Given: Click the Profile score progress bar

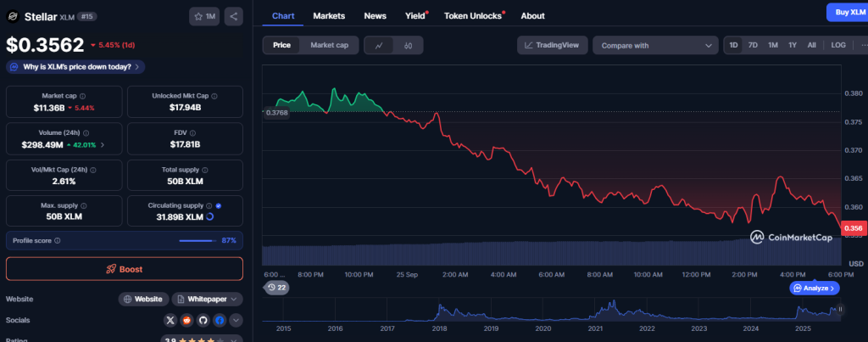Looking at the screenshot, I should [196, 241].
